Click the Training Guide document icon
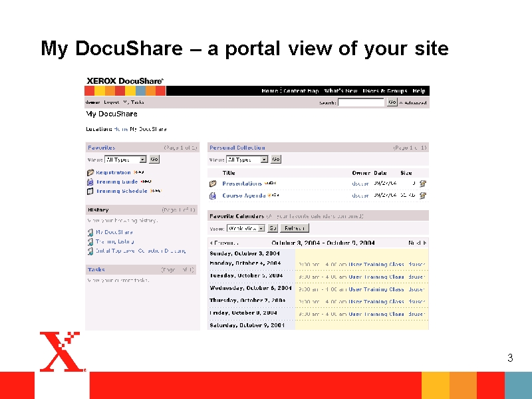 [x=90, y=182]
